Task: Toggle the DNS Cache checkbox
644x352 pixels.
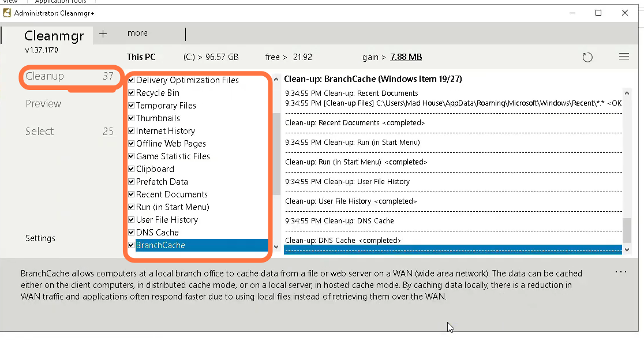Action: tap(132, 233)
